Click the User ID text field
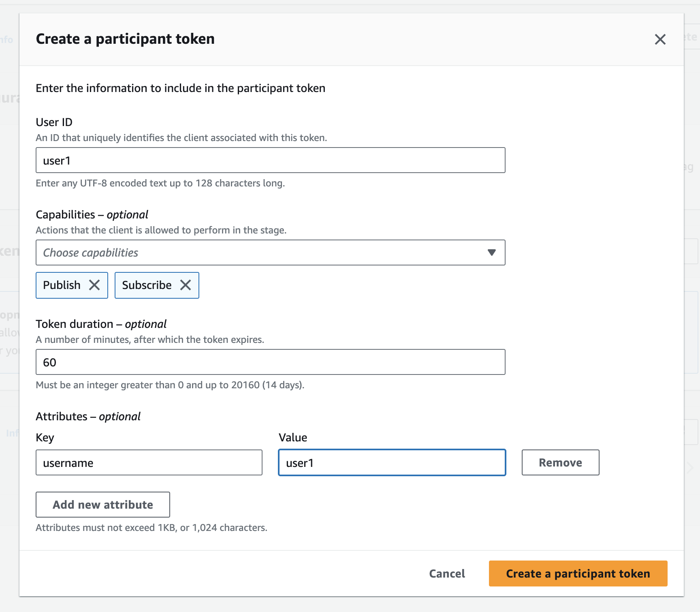 coord(270,160)
